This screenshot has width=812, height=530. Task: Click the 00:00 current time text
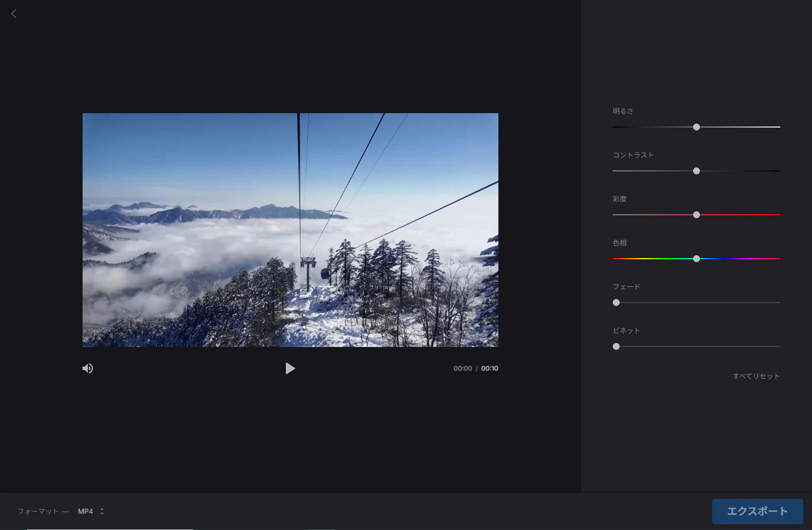[463, 368]
